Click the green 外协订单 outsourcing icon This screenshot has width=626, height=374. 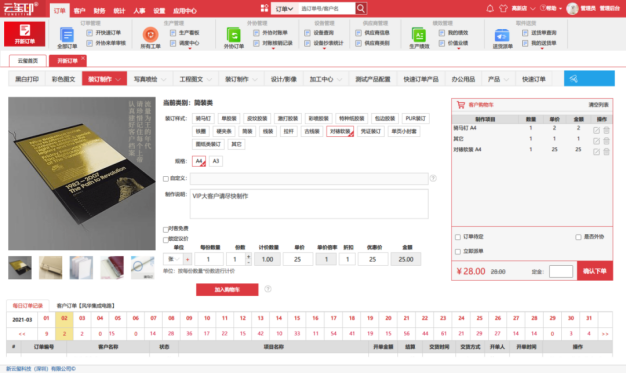pyautogui.click(x=234, y=35)
